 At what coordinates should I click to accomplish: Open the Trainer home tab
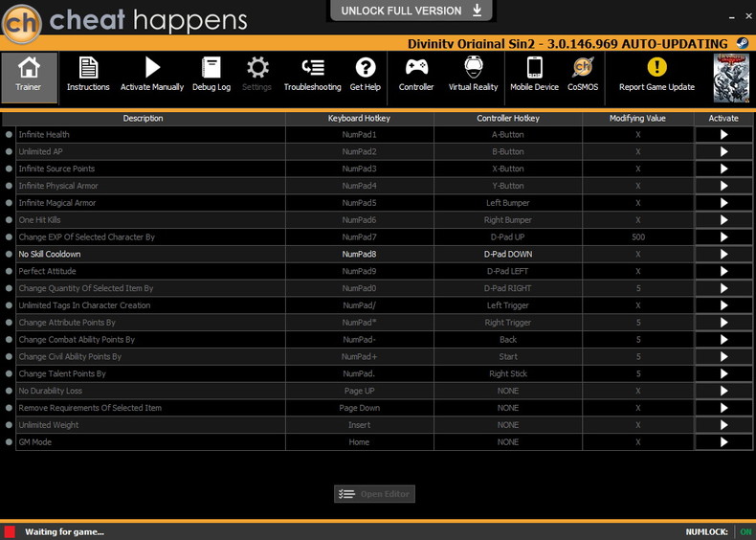pos(29,78)
